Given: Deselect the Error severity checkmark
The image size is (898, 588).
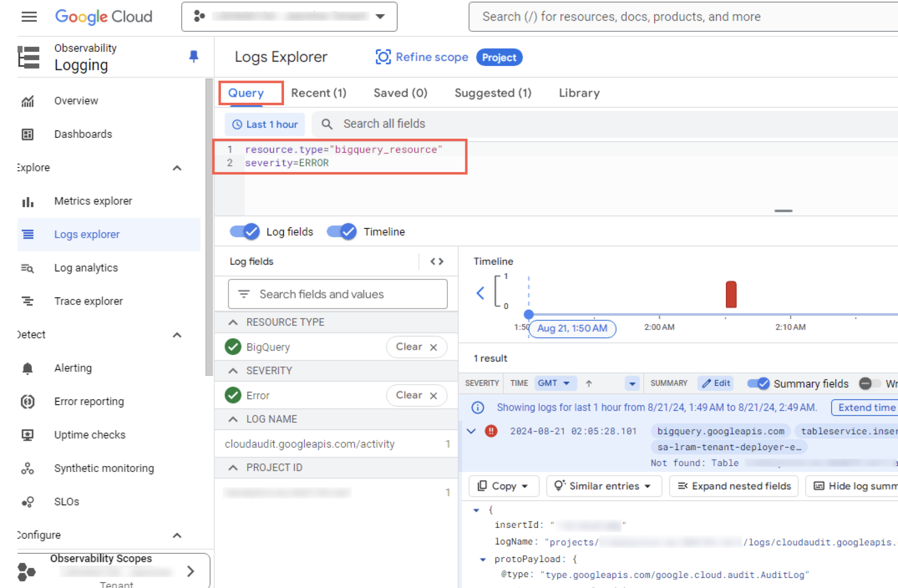Looking at the screenshot, I should coord(233,395).
